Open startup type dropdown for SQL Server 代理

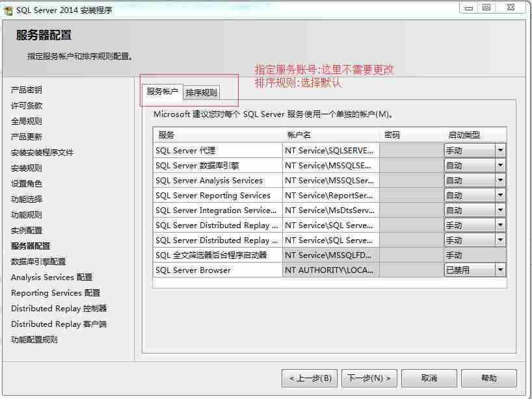tap(501, 149)
